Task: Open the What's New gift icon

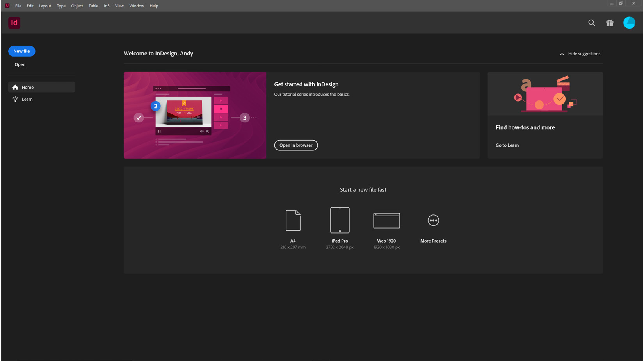Action: click(x=610, y=23)
